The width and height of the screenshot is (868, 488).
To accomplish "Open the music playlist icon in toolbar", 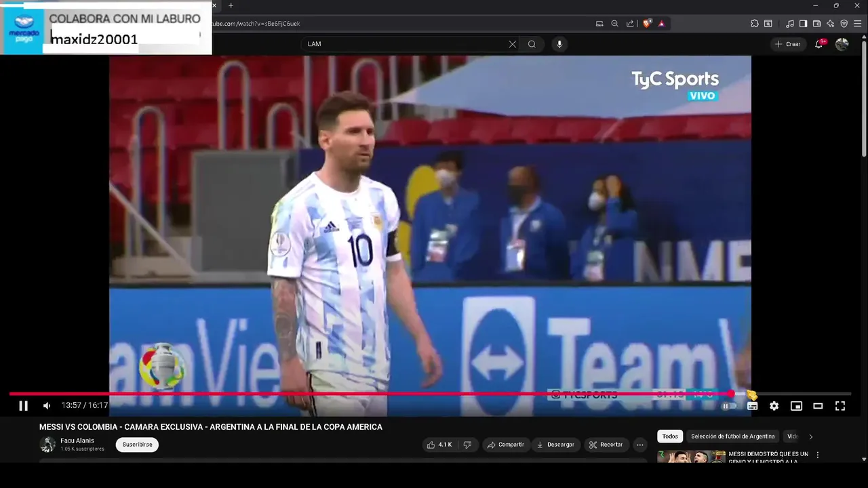I will tap(790, 24).
